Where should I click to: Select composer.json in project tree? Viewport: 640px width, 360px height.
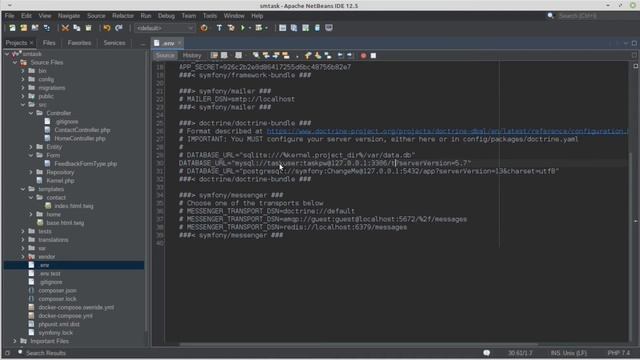[x=57, y=291]
